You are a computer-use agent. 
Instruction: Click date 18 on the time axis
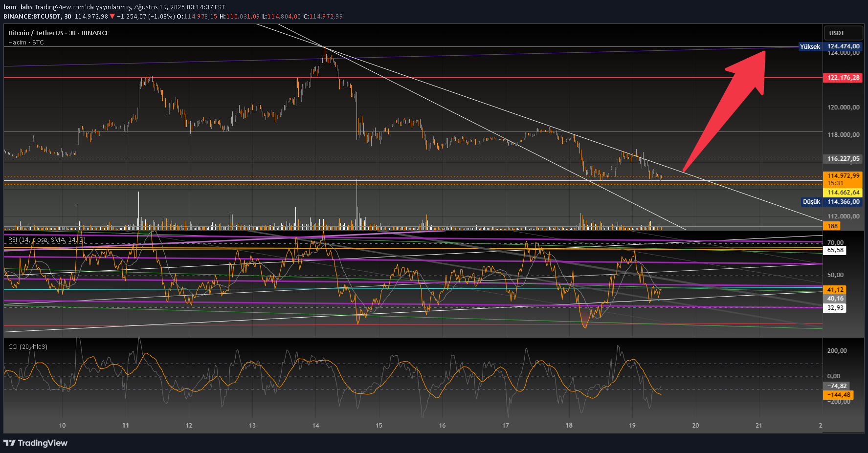[569, 426]
